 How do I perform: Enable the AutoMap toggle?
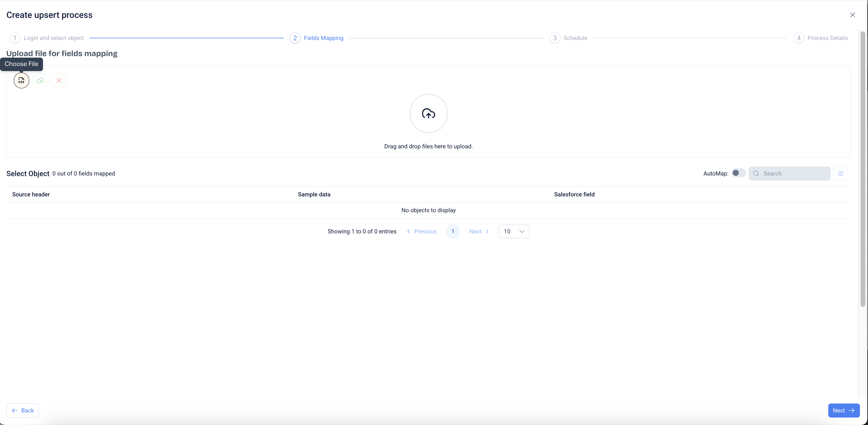(x=738, y=173)
